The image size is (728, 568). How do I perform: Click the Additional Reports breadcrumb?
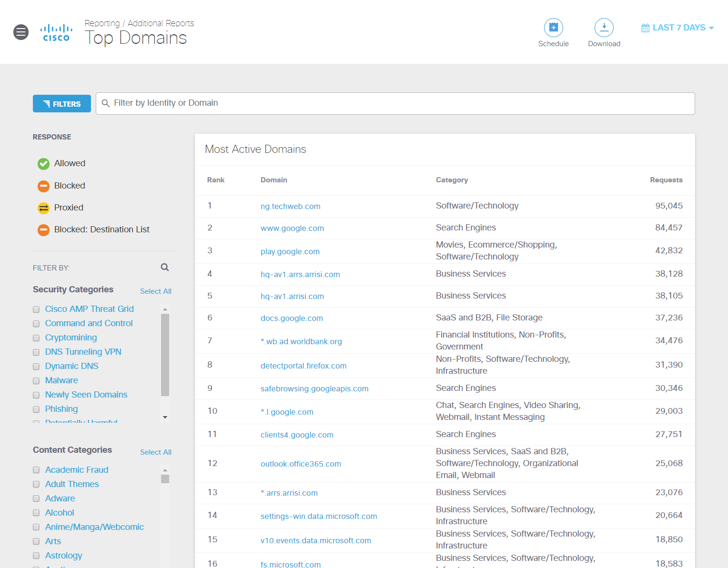(161, 23)
